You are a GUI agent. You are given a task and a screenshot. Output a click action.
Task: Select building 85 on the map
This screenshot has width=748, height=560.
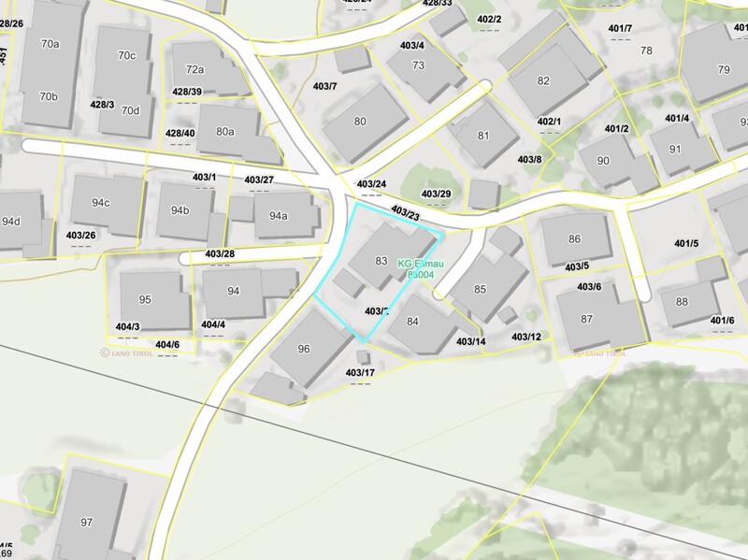pyautogui.click(x=481, y=289)
